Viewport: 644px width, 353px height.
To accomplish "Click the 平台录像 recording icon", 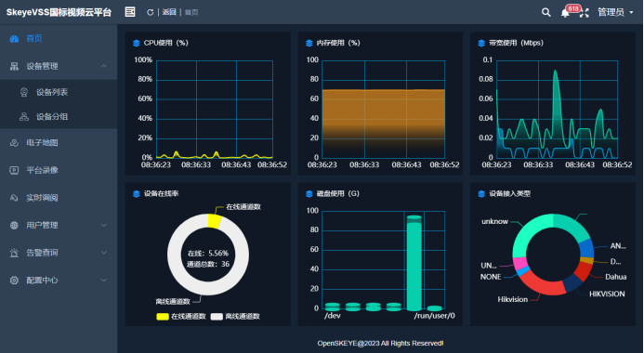I will tap(14, 170).
